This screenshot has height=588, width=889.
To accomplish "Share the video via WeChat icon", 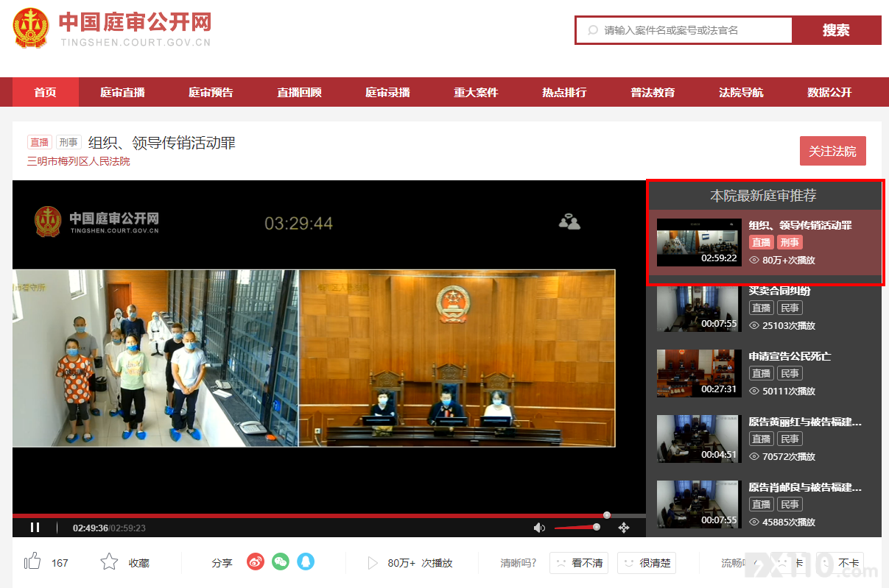I will pos(281,562).
